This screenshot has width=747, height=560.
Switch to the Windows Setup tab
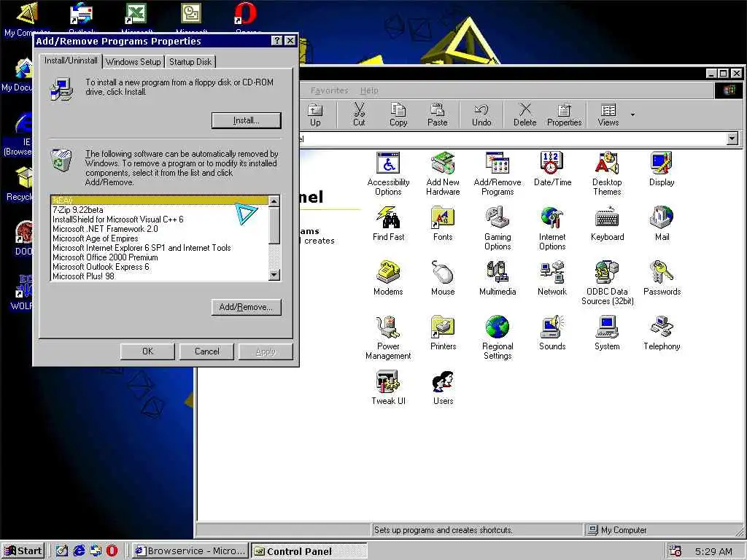[133, 62]
